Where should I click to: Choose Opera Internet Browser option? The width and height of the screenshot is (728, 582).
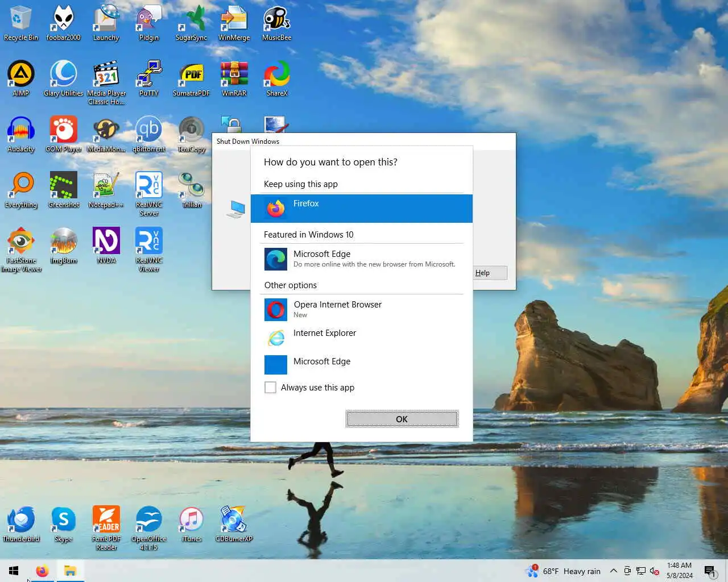coord(362,310)
